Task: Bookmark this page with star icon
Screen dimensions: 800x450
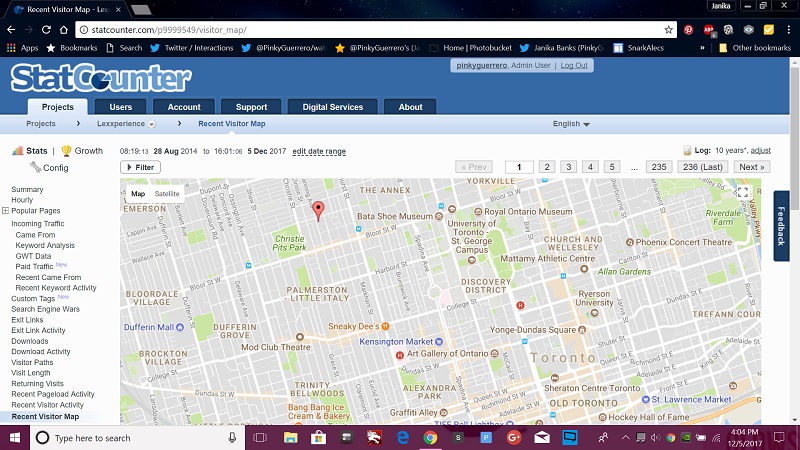Action: coord(668,30)
